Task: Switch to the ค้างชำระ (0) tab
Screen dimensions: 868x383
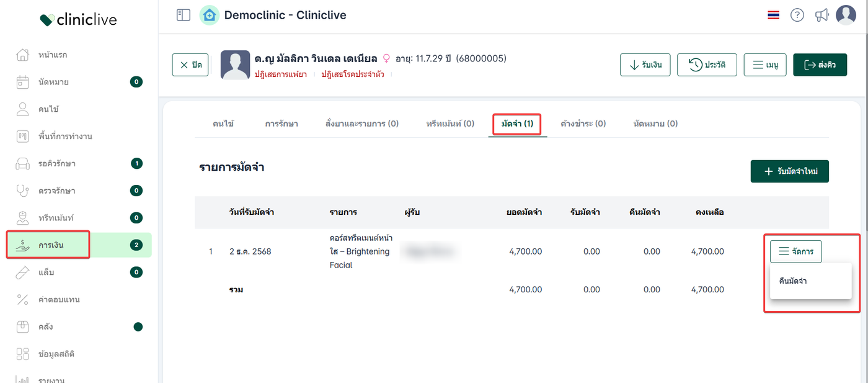Action: (583, 124)
